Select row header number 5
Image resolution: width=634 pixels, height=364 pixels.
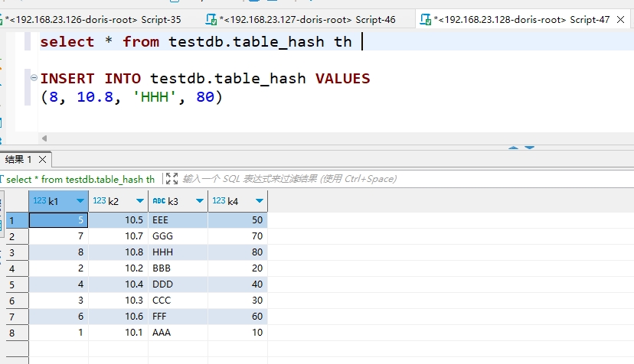pyautogui.click(x=17, y=284)
